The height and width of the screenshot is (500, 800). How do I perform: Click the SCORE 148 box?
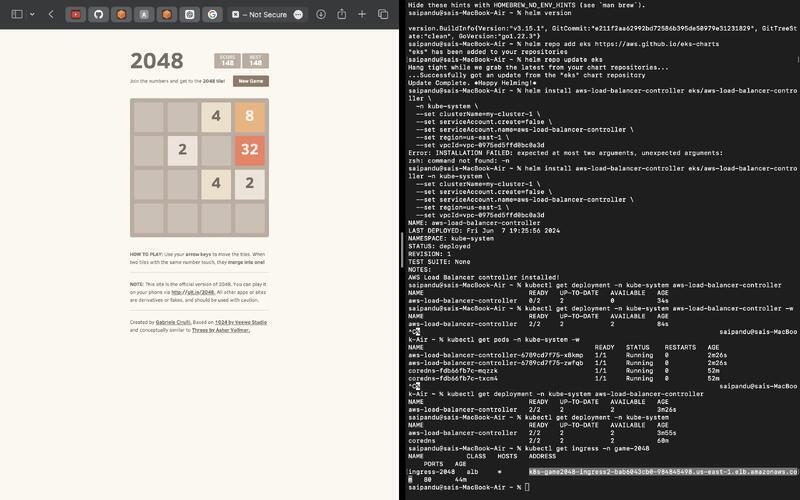[228, 61]
